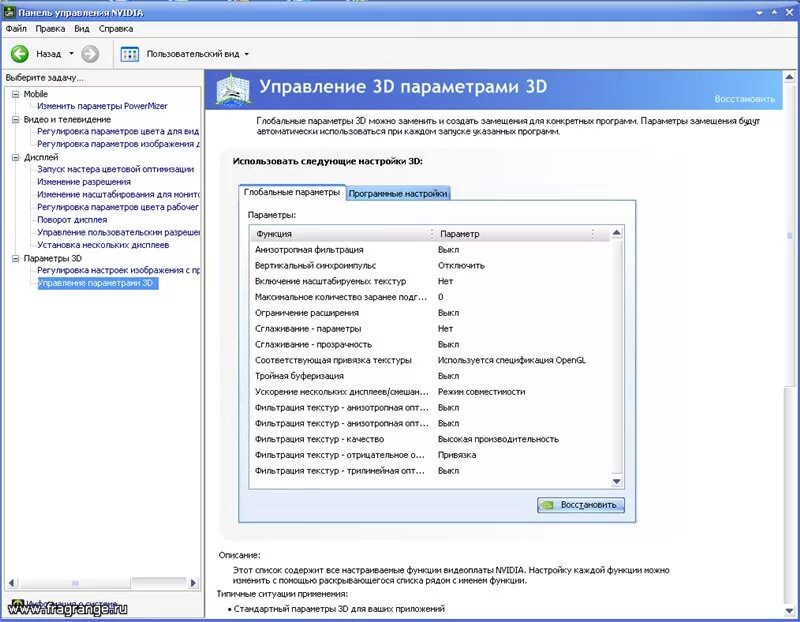The image size is (800, 622).
Task: Open the Back history dropdown arrow
Action: tap(71, 54)
